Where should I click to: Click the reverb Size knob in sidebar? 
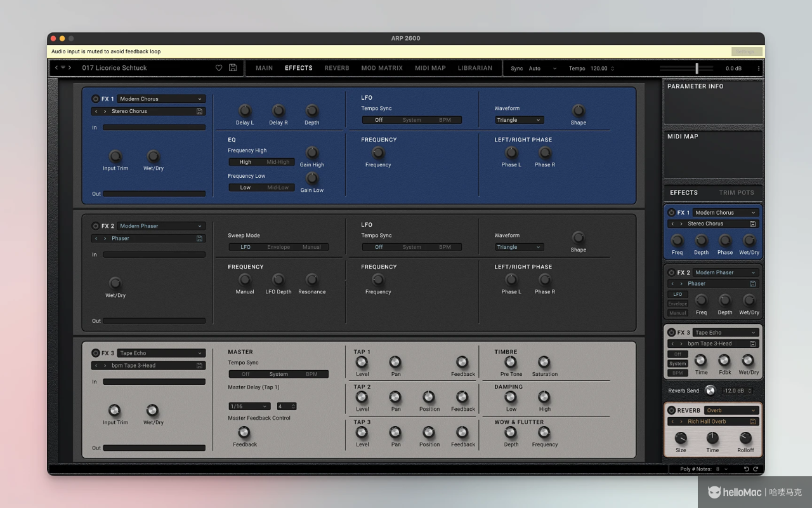click(x=681, y=438)
